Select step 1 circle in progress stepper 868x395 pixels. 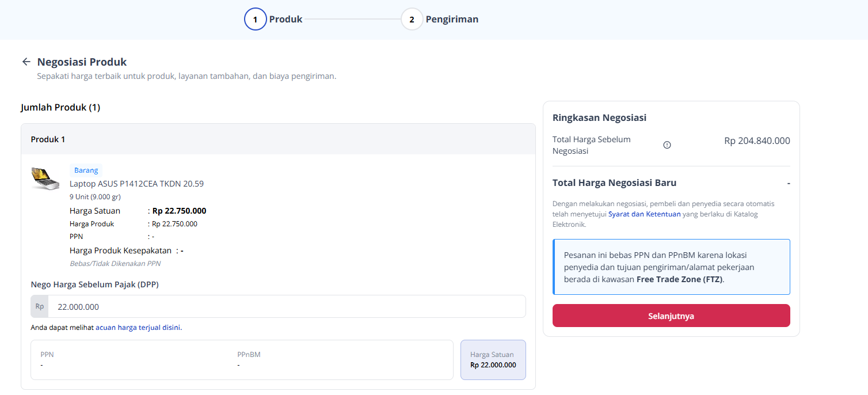click(x=255, y=19)
